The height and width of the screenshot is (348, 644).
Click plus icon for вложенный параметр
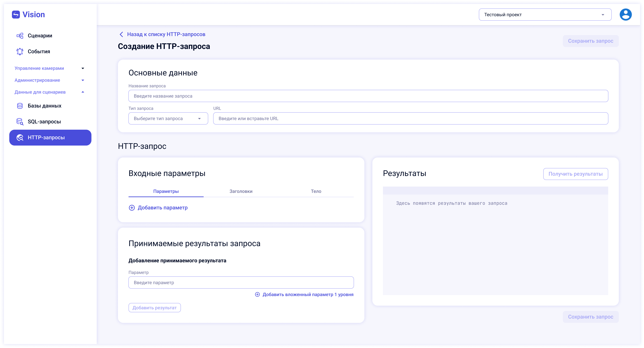(x=257, y=295)
